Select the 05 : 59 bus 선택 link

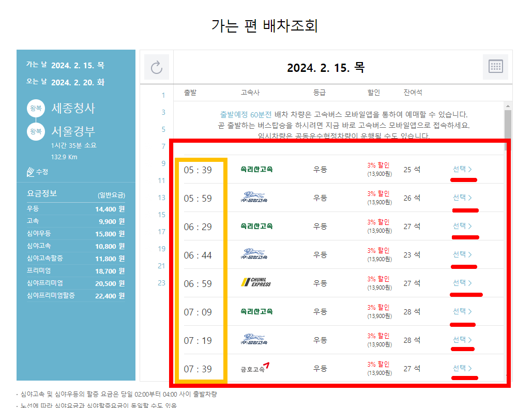[462, 198]
